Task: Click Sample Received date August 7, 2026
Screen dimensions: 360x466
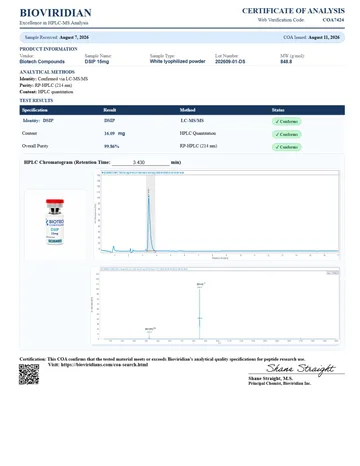Action: [x=74, y=37]
